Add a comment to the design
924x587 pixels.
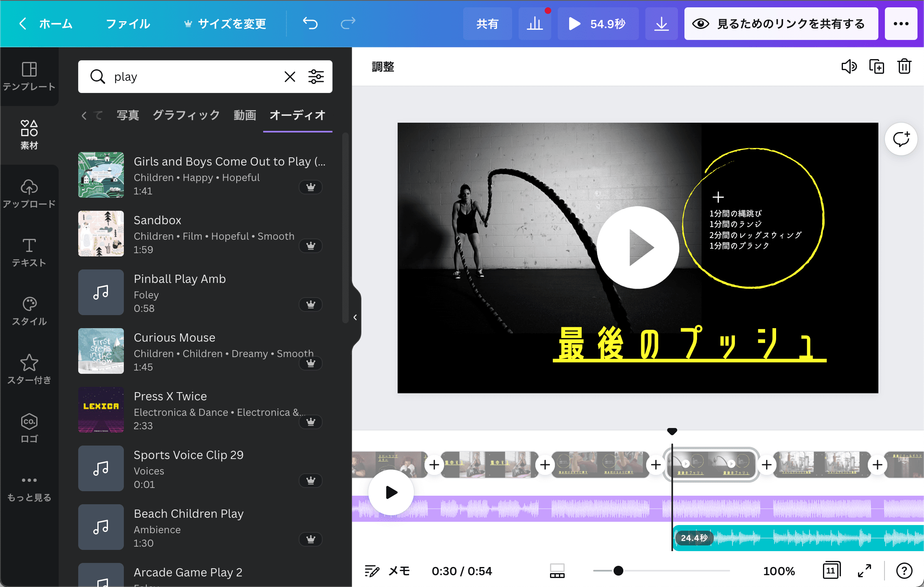(901, 139)
